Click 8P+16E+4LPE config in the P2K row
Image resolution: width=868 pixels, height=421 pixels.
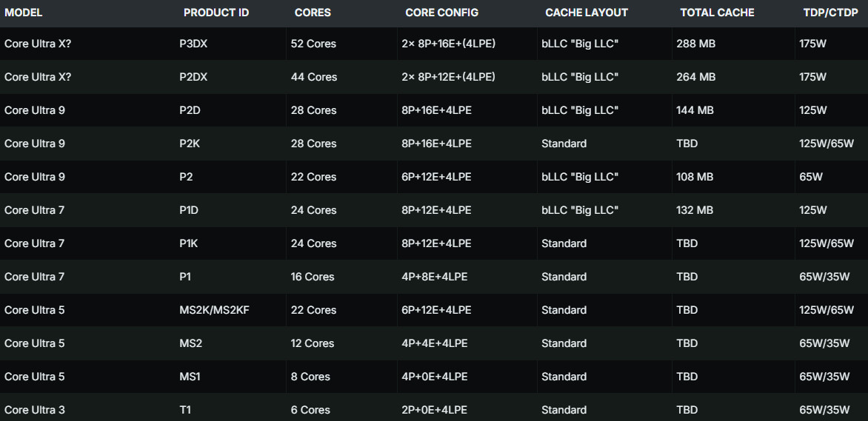437,144
